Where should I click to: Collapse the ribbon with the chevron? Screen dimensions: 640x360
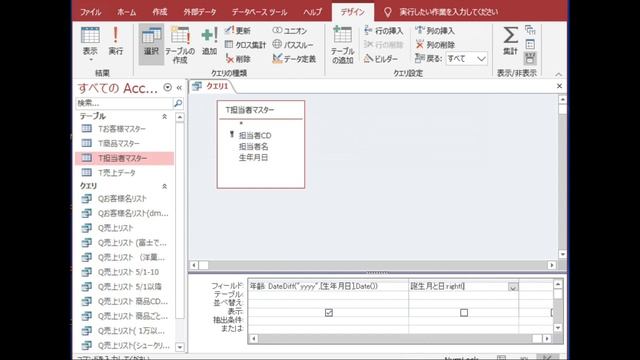(x=558, y=74)
